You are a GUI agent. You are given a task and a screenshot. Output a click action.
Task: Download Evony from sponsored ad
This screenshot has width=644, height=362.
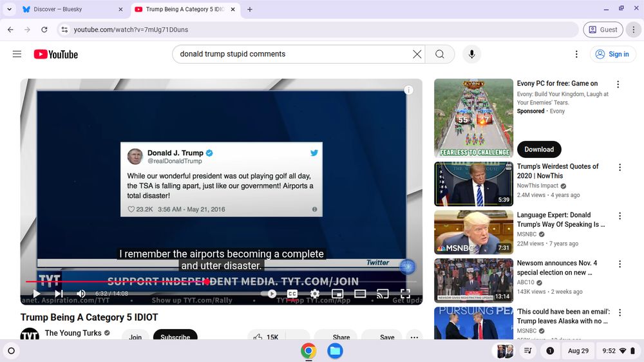539,149
